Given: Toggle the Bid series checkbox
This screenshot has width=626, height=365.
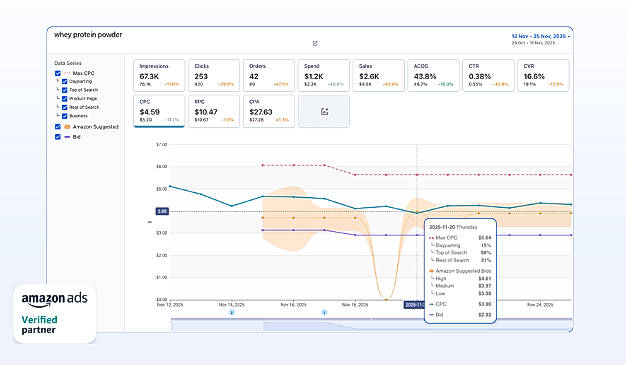Looking at the screenshot, I should click(58, 137).
